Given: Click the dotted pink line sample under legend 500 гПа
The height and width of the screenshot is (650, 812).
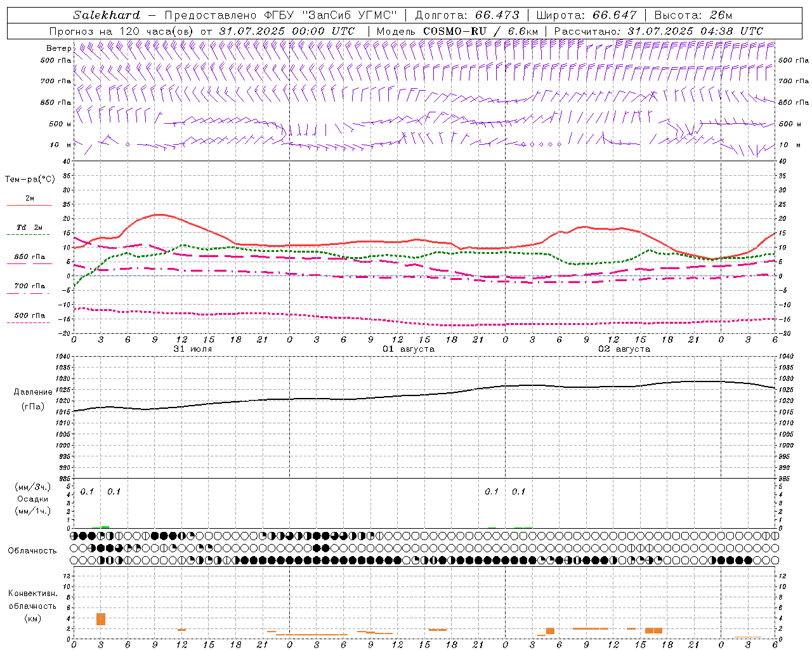Looking at the screenshot, I should tap(29, 323).
